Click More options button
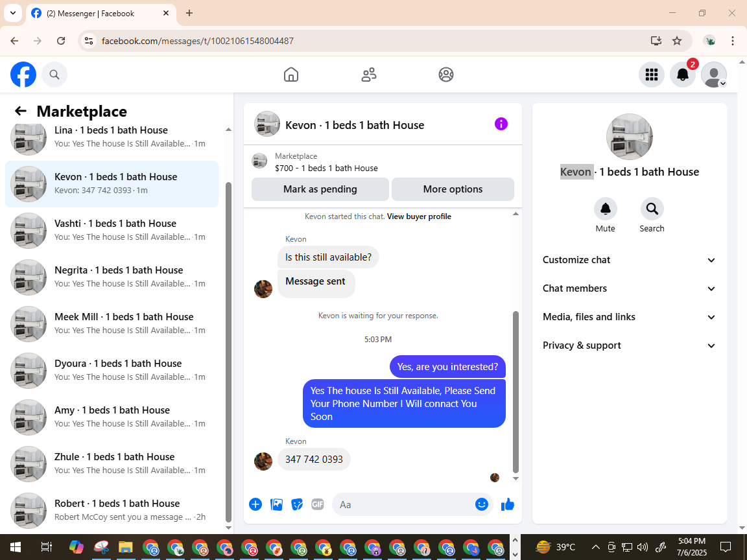This screenshot has height=560, width=747. click(453, 189)
